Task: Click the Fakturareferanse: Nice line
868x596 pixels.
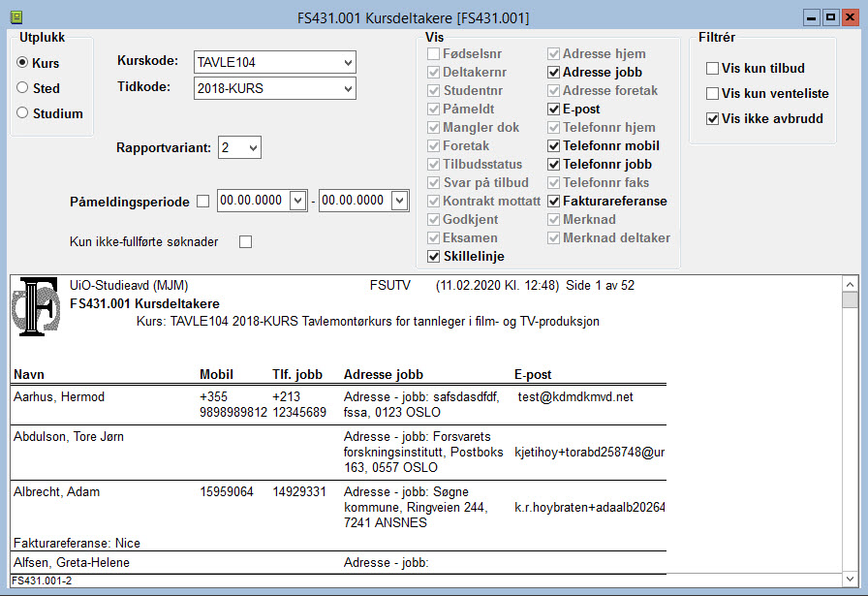Action: (77, 543)
